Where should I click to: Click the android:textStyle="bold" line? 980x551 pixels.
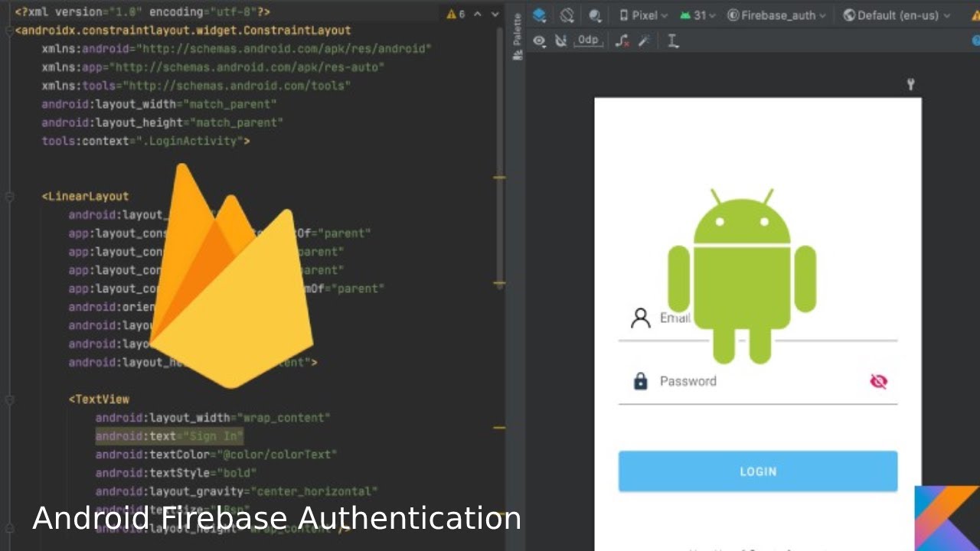(176, 473)
